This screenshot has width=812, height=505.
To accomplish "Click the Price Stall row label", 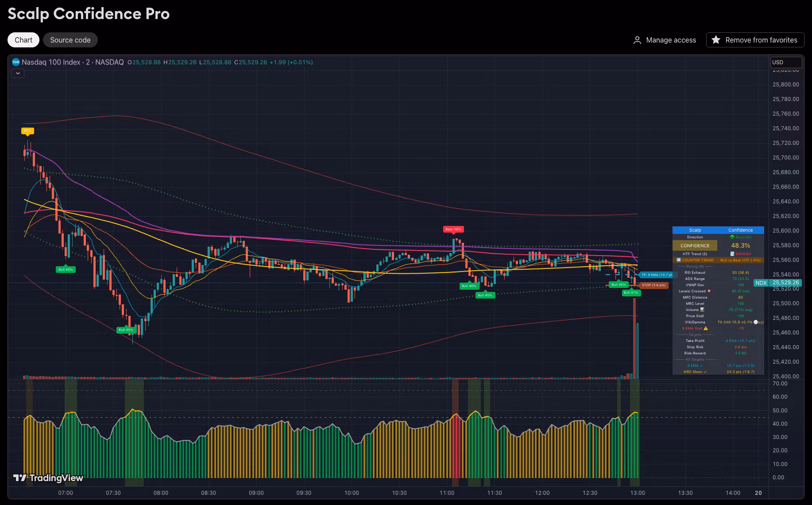I will tap(695, 316).
